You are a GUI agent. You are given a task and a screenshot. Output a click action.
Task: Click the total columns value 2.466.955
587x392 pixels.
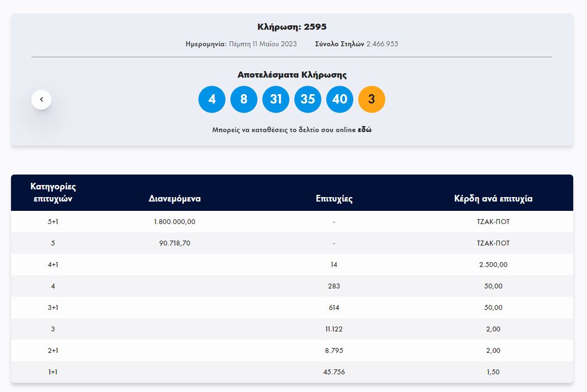(382, 44)
